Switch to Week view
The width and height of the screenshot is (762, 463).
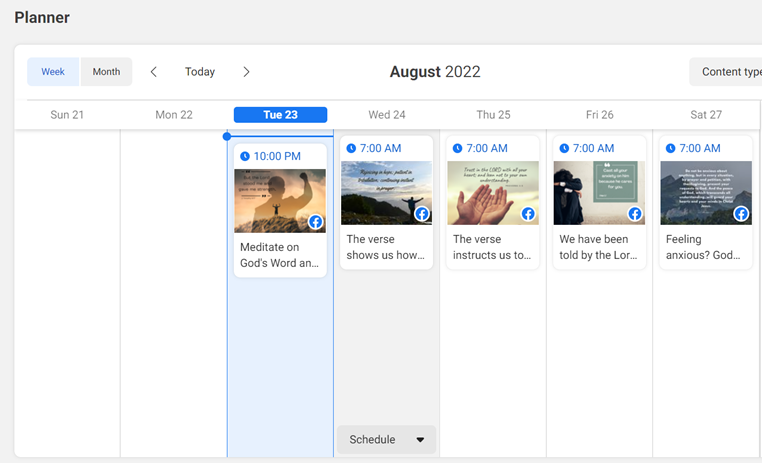pos(53,72)
